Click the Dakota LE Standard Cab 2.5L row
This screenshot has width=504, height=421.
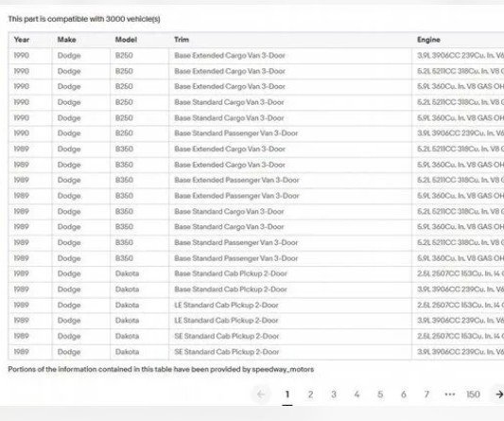256,305
